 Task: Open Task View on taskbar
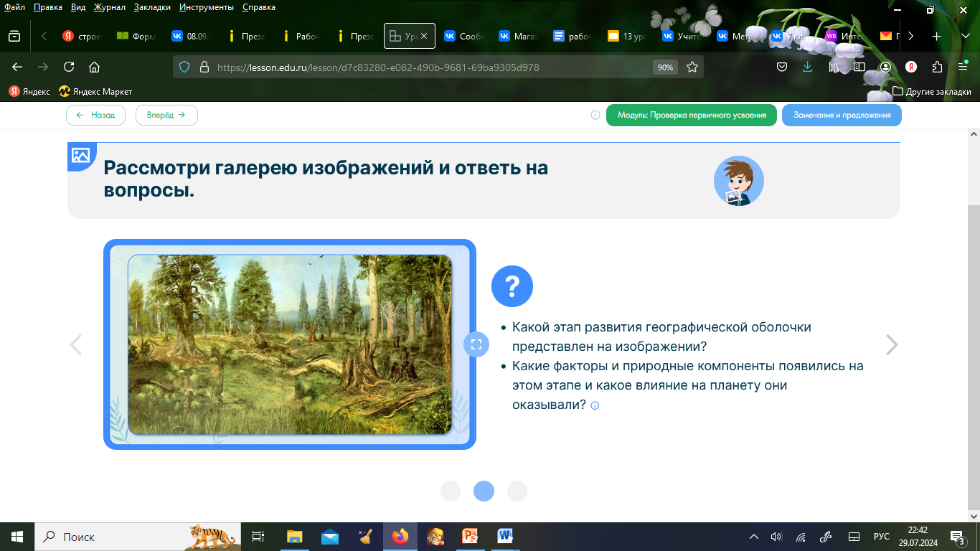click(x=258, y=537)
